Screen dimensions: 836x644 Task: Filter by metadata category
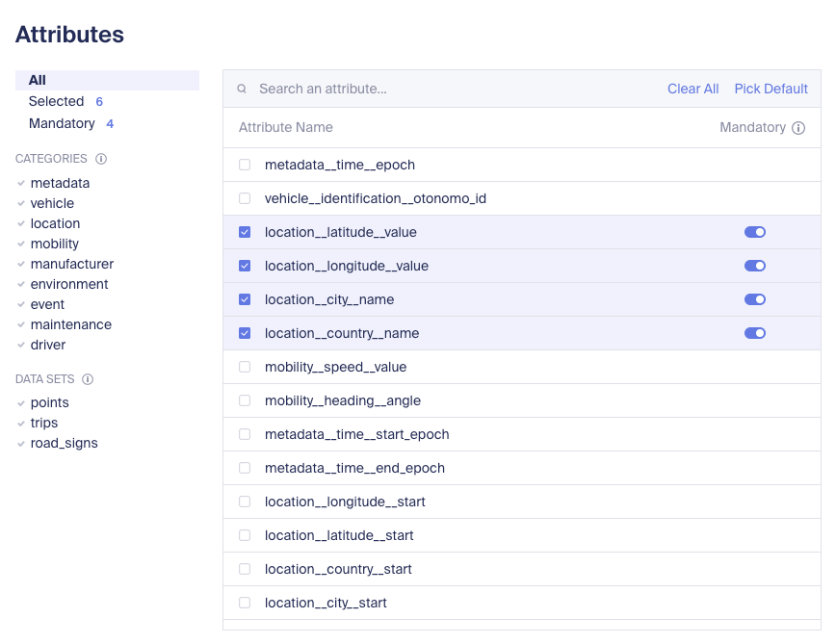(61, 183)
